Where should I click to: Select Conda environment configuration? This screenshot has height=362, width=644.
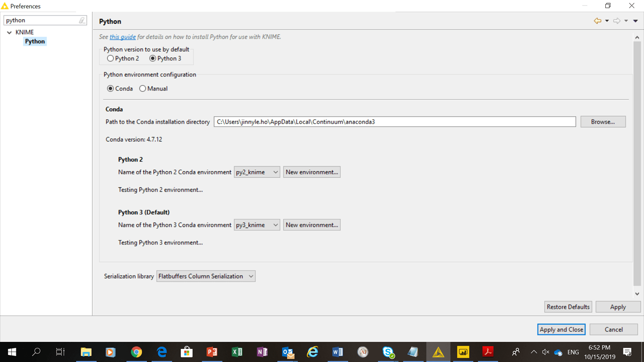coord(110,88)
